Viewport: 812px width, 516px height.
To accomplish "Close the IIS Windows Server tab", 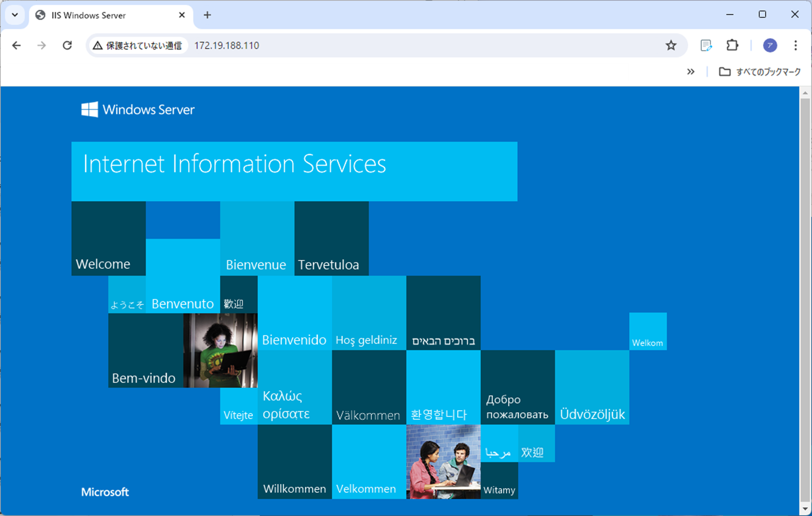I will pos(182,15).
